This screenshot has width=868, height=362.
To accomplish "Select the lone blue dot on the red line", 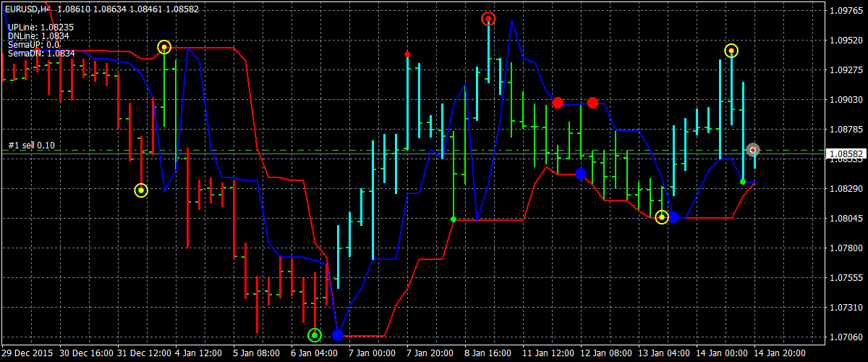I will coord(580,173).
